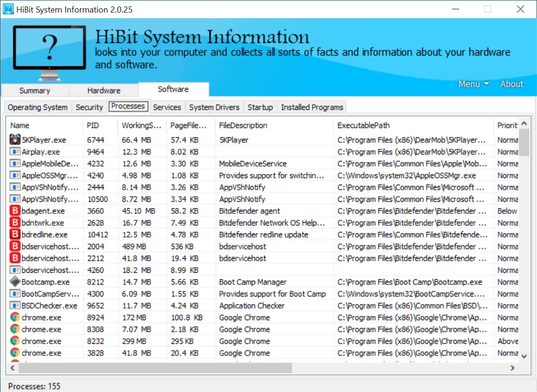
Task: Click the Chrome icon for PID 8924
Action: (15, 317)
